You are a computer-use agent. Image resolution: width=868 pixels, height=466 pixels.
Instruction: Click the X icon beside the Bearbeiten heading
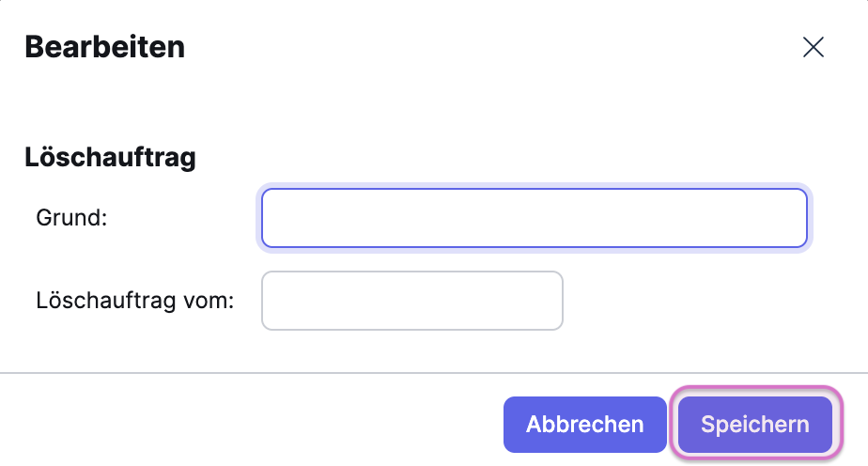(813, 48)
